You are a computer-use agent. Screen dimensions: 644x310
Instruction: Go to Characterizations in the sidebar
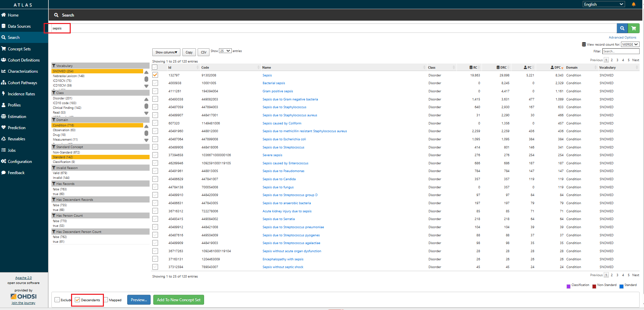click(x=23, y=71)
